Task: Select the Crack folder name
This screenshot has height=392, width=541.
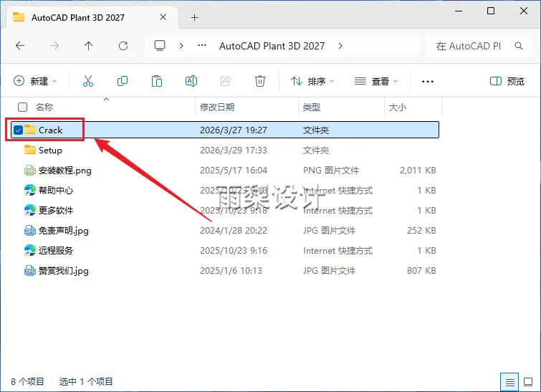Action: tap(50, 130)
